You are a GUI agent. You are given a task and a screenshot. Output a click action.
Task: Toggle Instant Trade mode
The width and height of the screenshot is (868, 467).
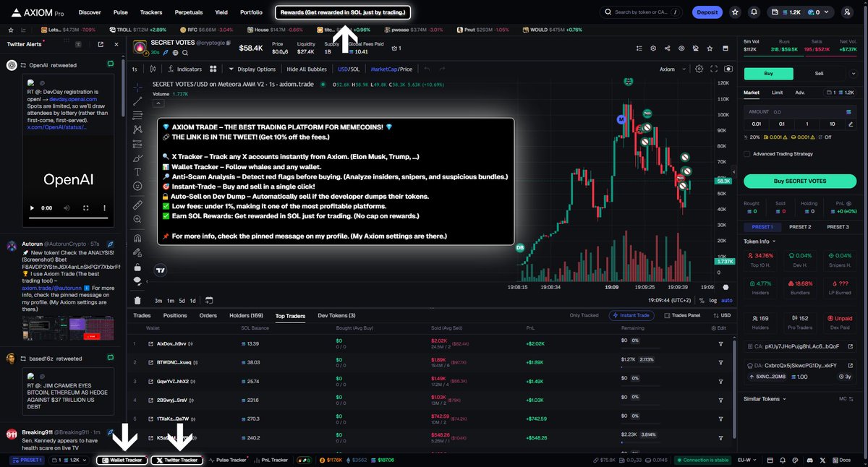tap(632, 315)
